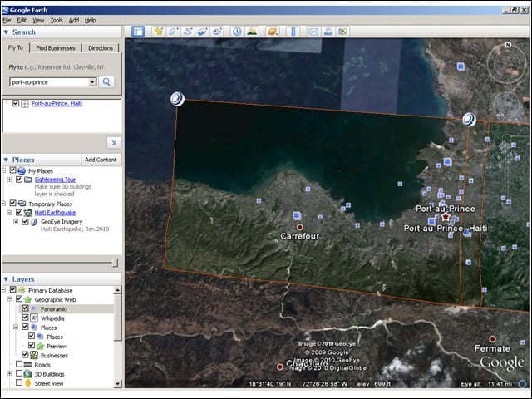Uncheck the Port-au-Prince, Haiti search result
Screen dimensions: 532x399
pyautogui.click(x=16, y=103)
